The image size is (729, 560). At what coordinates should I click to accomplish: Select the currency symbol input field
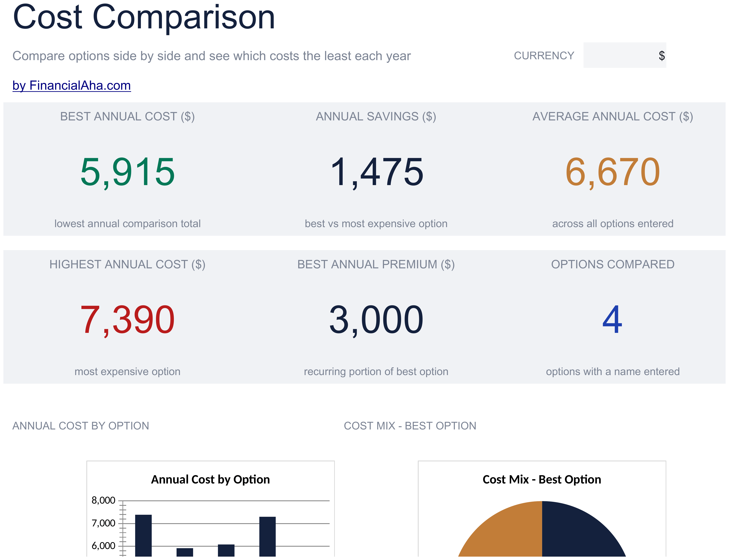pos(625,55)
